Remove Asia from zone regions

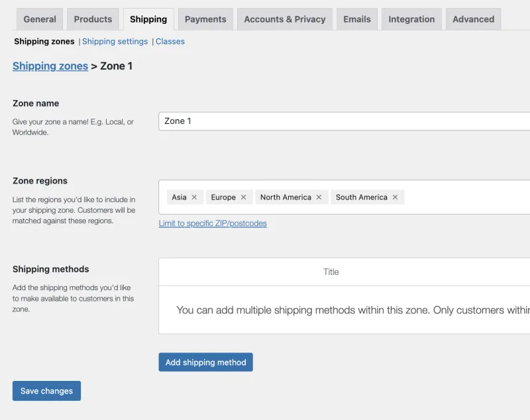194,197
